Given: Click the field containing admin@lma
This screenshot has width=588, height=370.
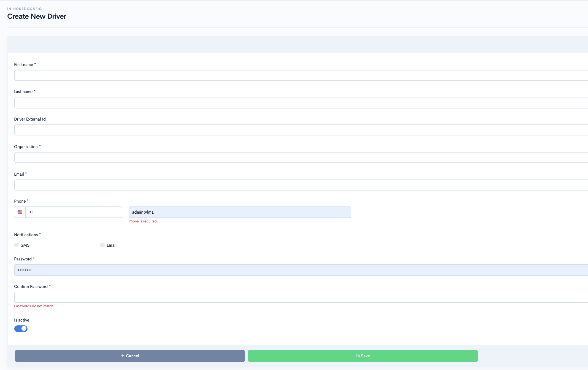Looking at the screenshot, I should coord(240,212).
